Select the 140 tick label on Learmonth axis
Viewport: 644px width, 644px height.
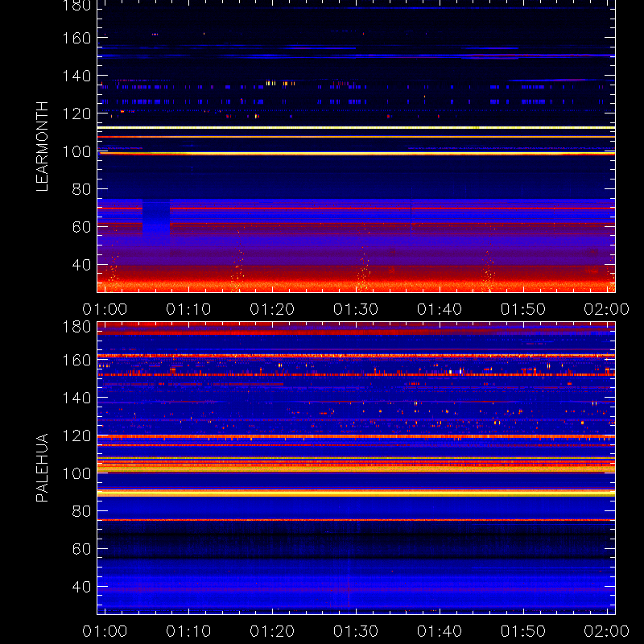click(x=76, y=76)
